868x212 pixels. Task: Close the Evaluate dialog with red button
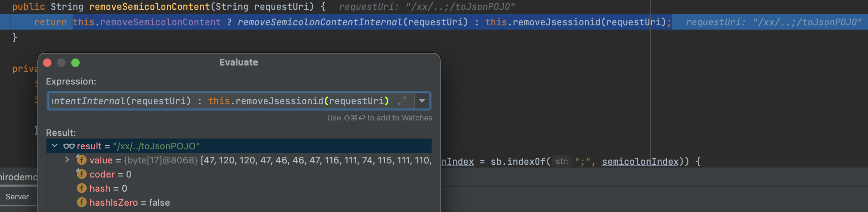47,63
